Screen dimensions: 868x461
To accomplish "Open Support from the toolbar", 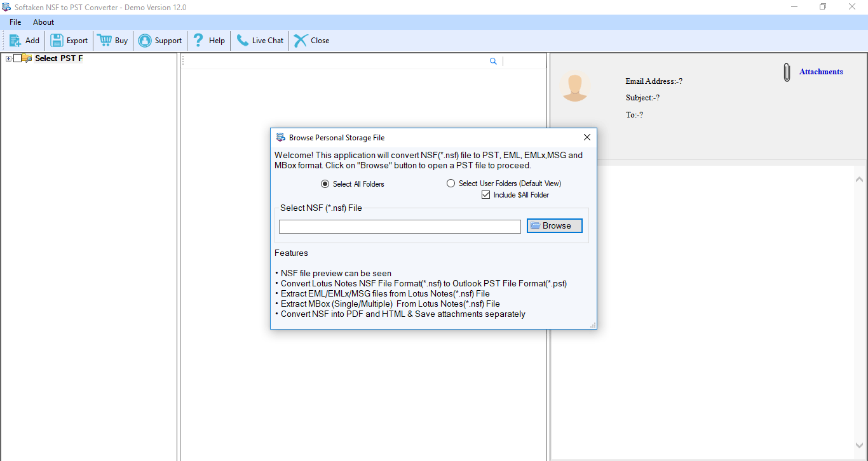I will 160,41.
